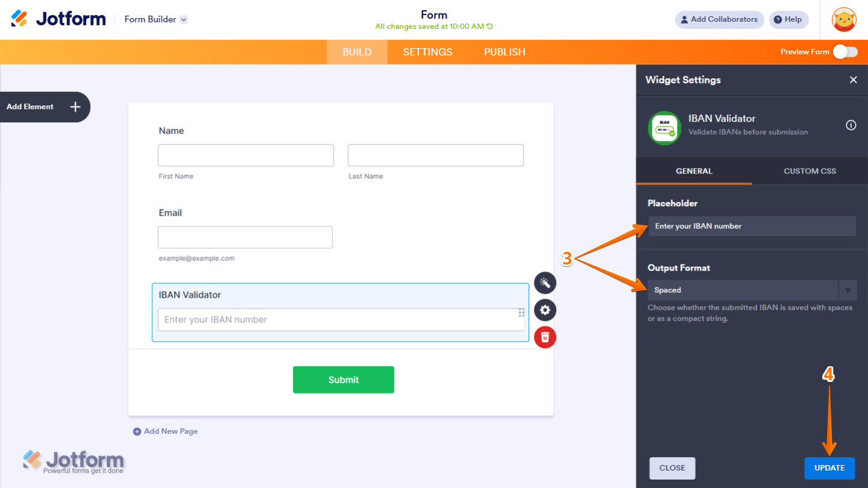Screen dimensions: 868x488
Task: Click the Add Collaborators button
Action: click(719, 19)
